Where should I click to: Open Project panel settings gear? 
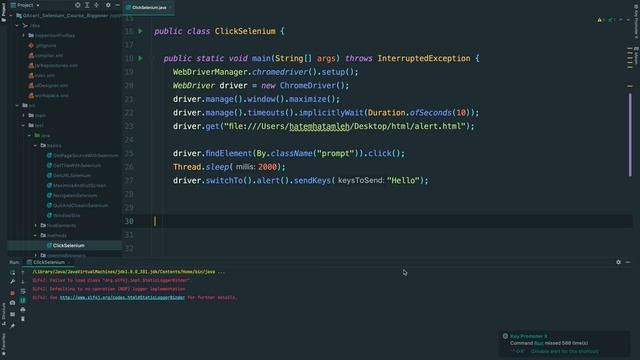pos(108,5)
